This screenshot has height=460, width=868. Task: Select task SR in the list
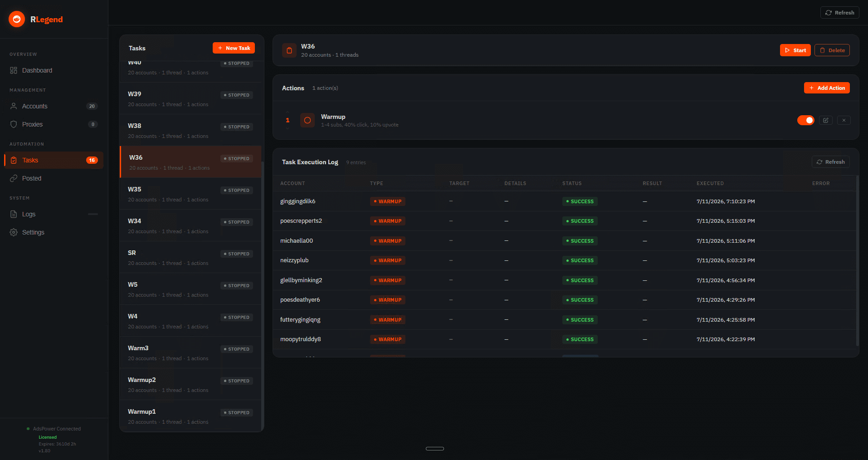190,257
